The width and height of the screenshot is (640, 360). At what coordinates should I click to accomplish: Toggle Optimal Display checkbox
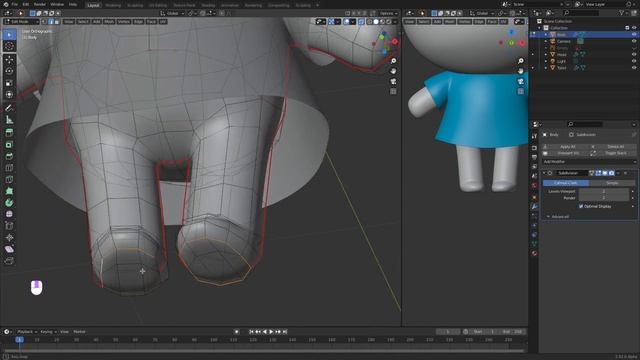(581, 207)
